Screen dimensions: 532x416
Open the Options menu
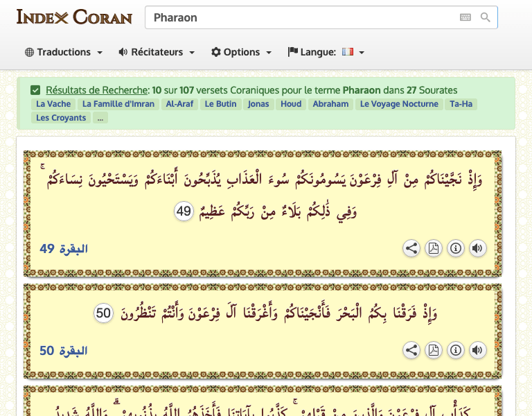(x=241, y=52)
